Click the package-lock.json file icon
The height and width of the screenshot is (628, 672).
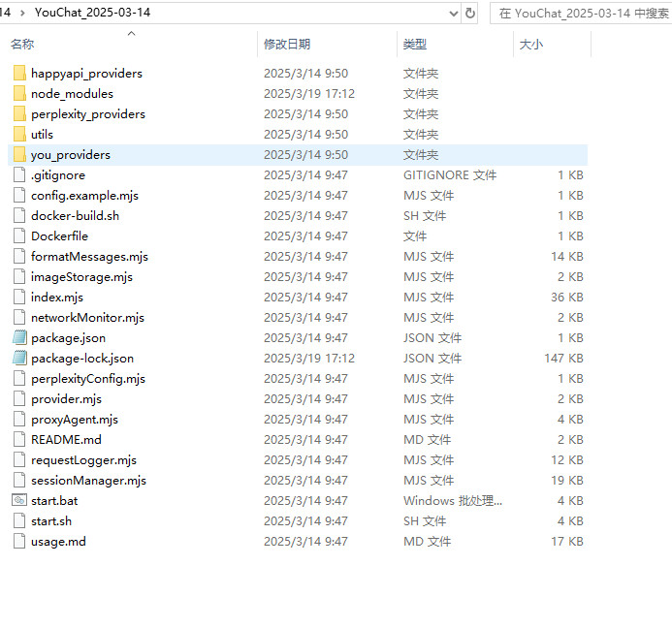pyautogui.click(x=19, y=359)
